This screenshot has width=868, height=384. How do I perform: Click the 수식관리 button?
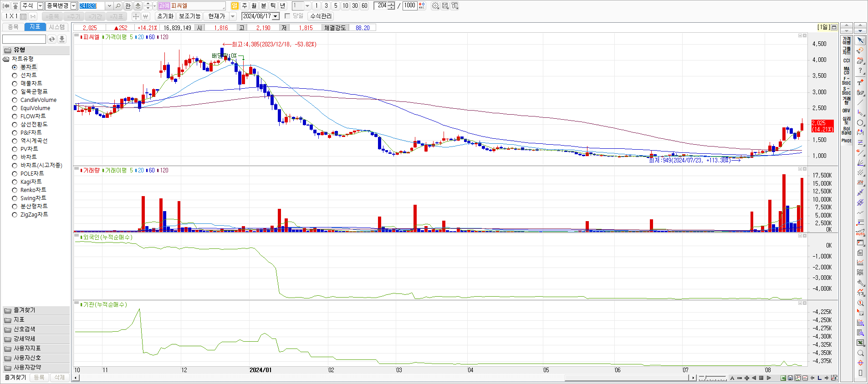point(321,16)
